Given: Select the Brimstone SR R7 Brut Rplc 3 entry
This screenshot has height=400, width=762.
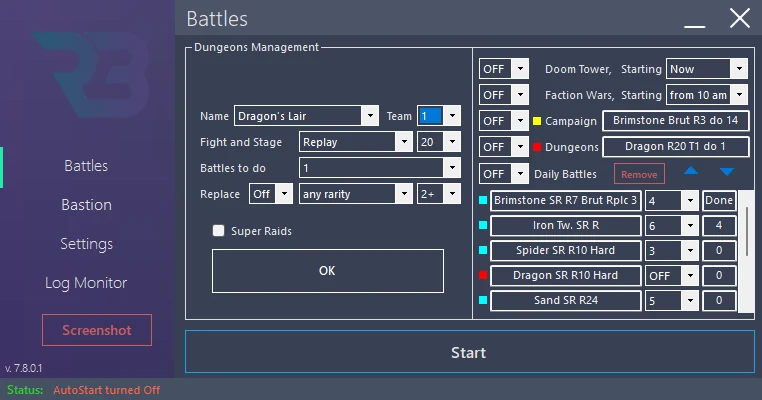Looking at the screenshot, I should [566, 200].
